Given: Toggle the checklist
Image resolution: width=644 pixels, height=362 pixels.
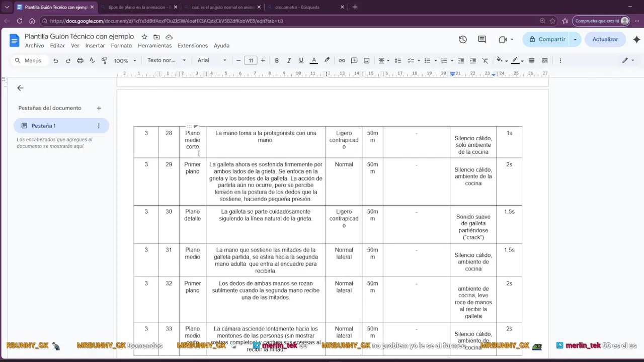Looking at the screenshot, I should [x=413, y=60].
